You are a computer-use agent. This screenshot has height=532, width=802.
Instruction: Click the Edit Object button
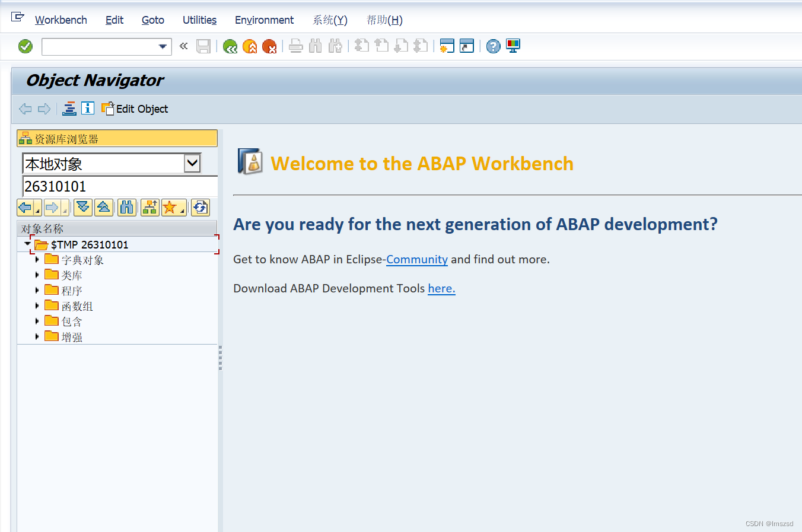[x=135, y=109]
